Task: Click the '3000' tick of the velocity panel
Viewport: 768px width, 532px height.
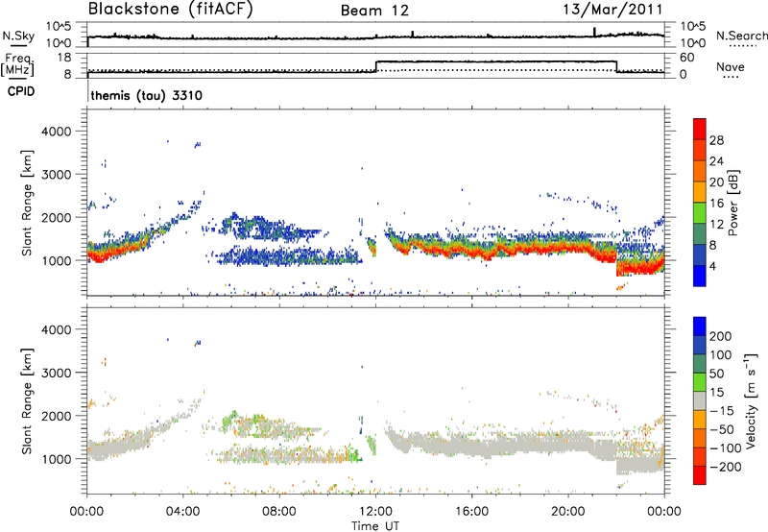Action: point(57,373)
